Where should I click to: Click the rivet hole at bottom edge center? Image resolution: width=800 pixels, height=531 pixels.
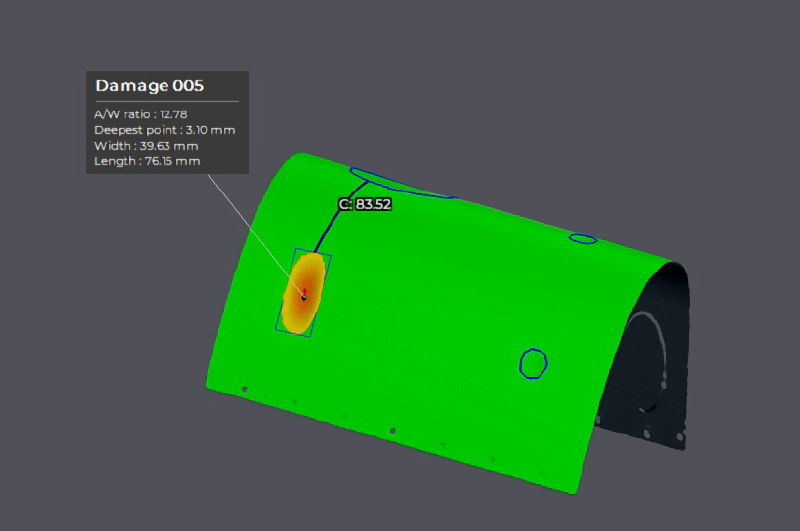392,431
